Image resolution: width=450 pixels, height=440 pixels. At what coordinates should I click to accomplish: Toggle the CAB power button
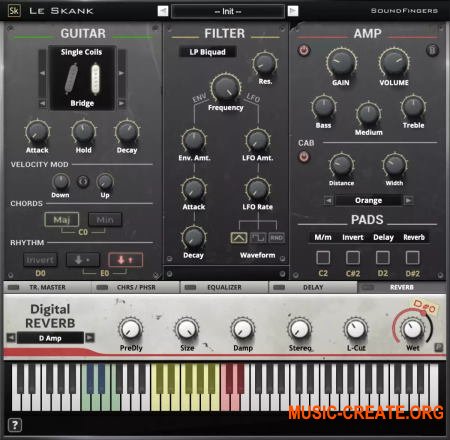(304, 156)
